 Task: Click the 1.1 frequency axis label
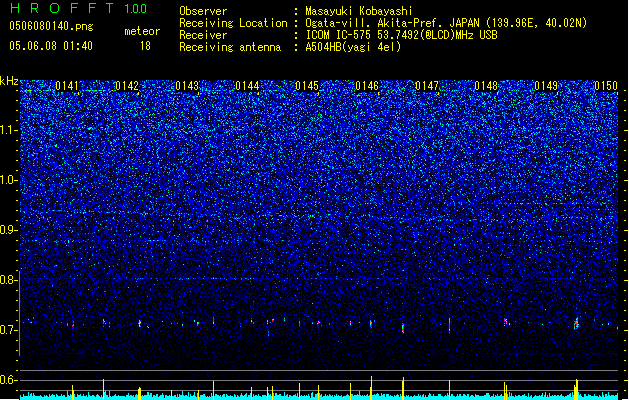pyautogui.click(x=7, y=130)
